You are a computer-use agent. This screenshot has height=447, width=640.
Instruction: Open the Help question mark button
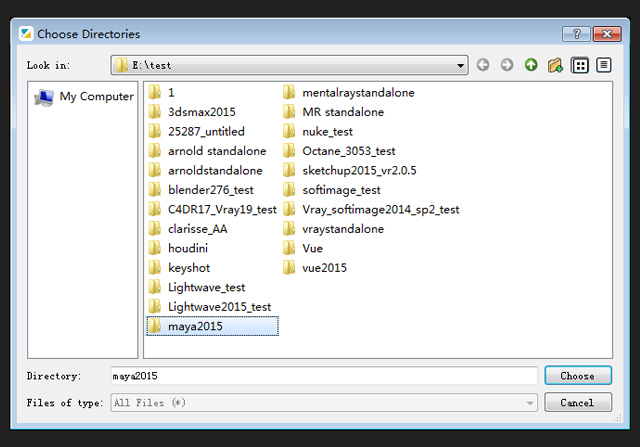pyautogui.click(x=576, y=34)
